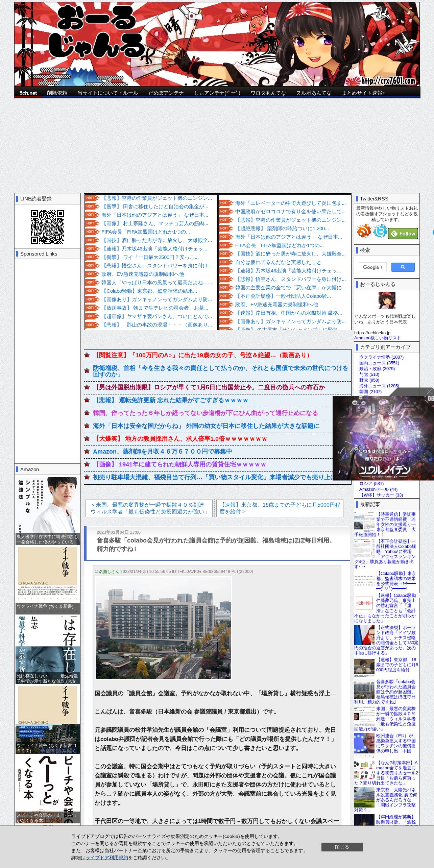Open the しぃアンテナ menu item
The image size is (434, 868).
tap(217, 93)
